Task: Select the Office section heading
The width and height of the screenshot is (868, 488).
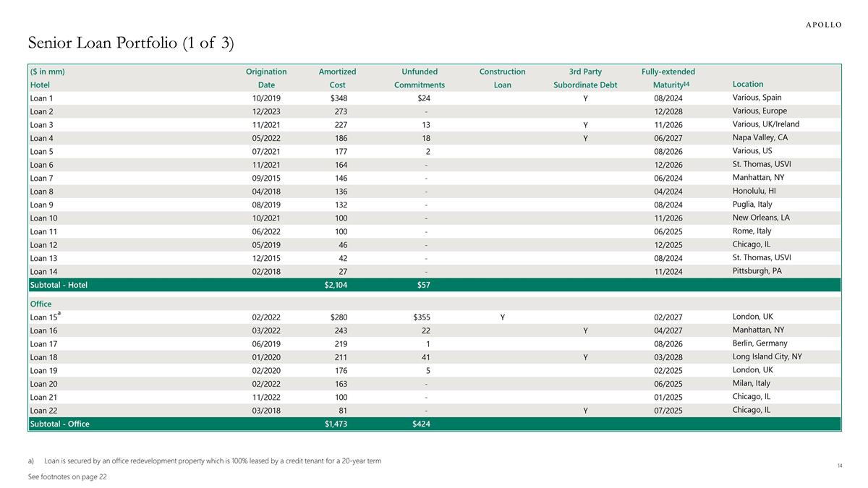Action: (41, 304)
